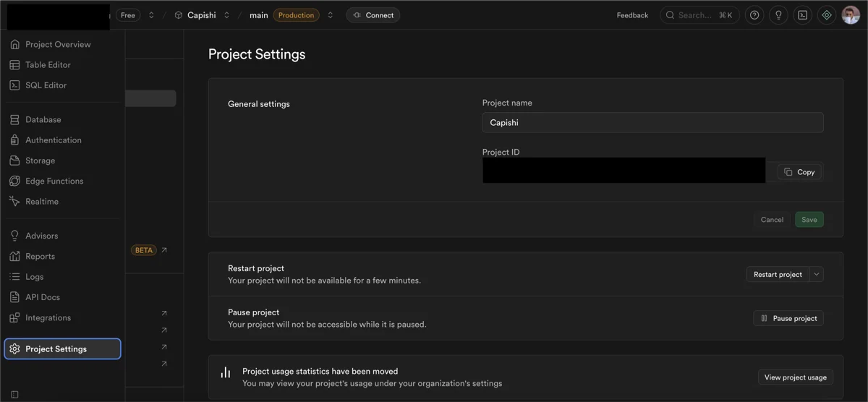Click the Project Settings page heading
The width and height of the screenshot is (868, 402).
click(257, 54)
